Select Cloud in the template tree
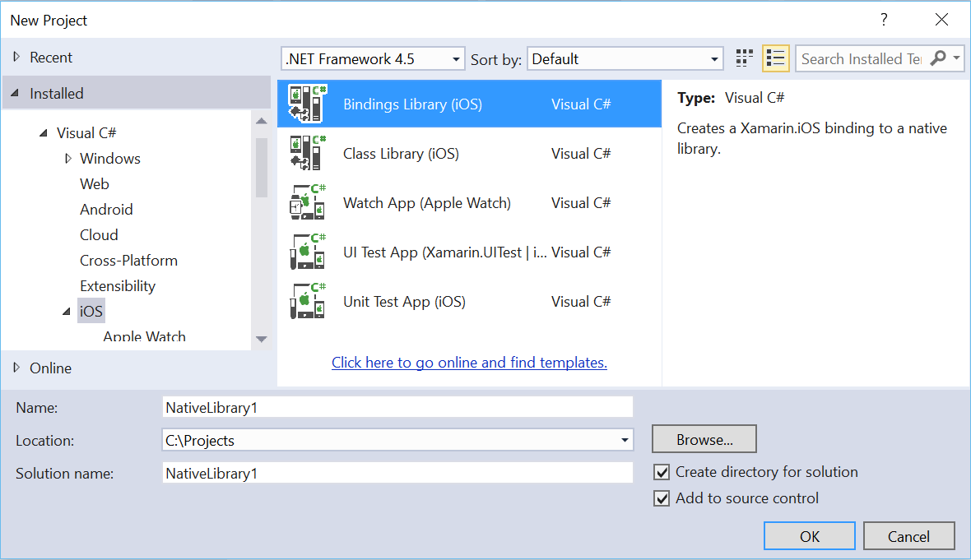 click(99, 235)
